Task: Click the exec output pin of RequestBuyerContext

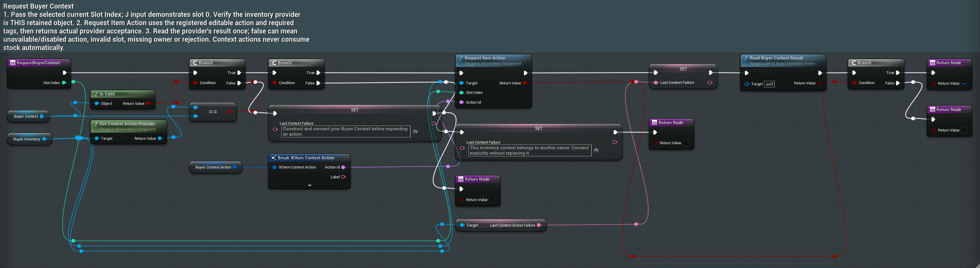Action: 64,73
